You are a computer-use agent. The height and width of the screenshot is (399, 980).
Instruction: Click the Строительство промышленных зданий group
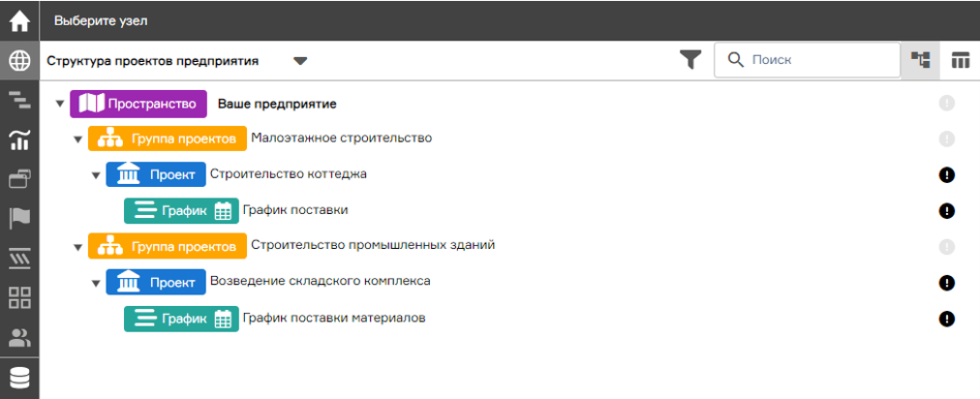(x=373, y=245)
